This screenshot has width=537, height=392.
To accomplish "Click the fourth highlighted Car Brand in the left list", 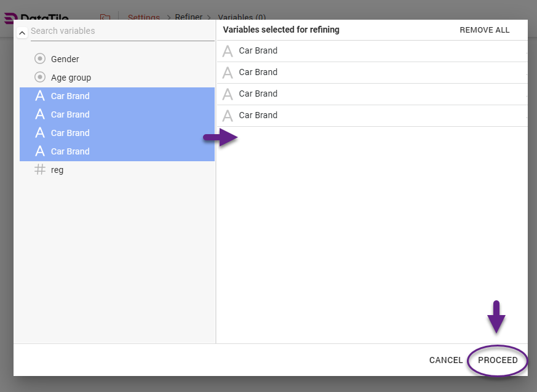I will pos(70,151).
